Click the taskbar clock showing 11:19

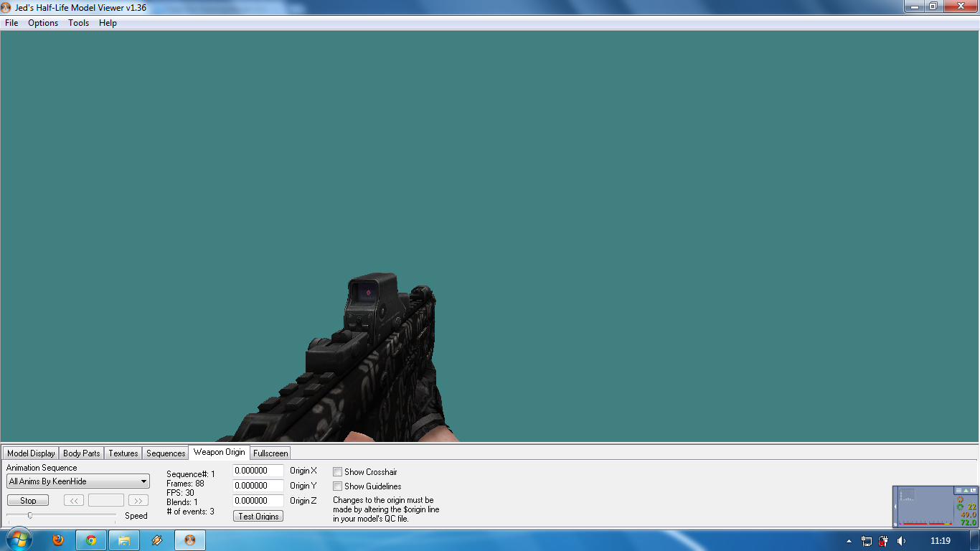(x=940, y=541)
